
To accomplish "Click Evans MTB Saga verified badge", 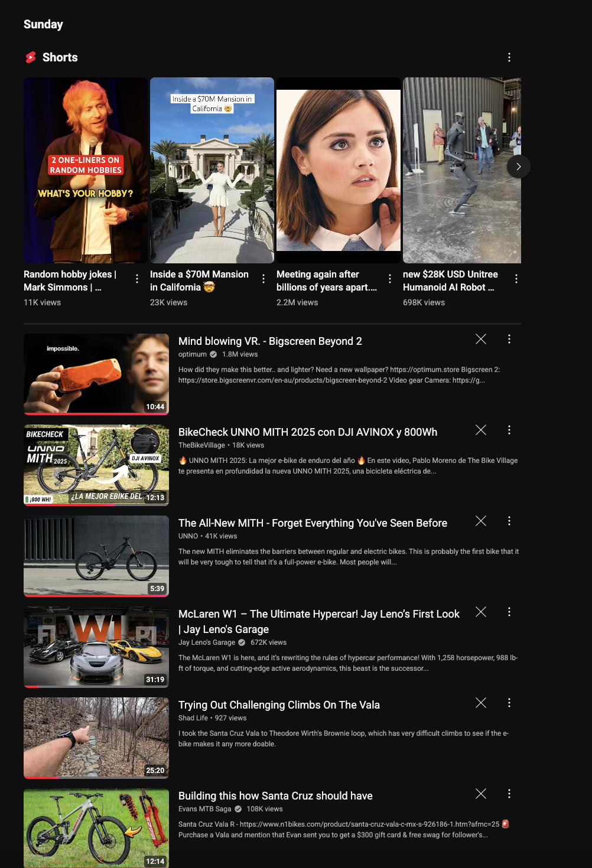I will pyautogui.click(x=238, y=809).
